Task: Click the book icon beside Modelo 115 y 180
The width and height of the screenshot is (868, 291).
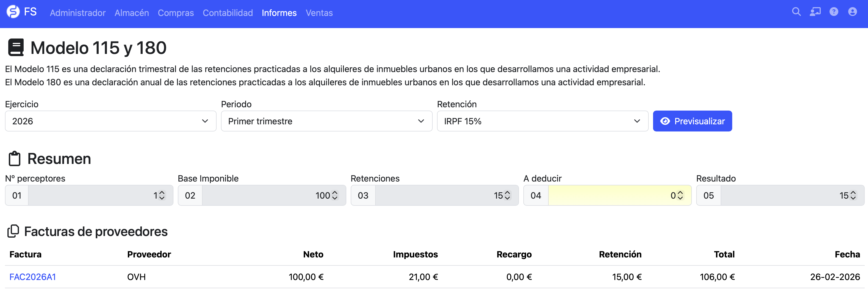Action: tap(16, 47)
